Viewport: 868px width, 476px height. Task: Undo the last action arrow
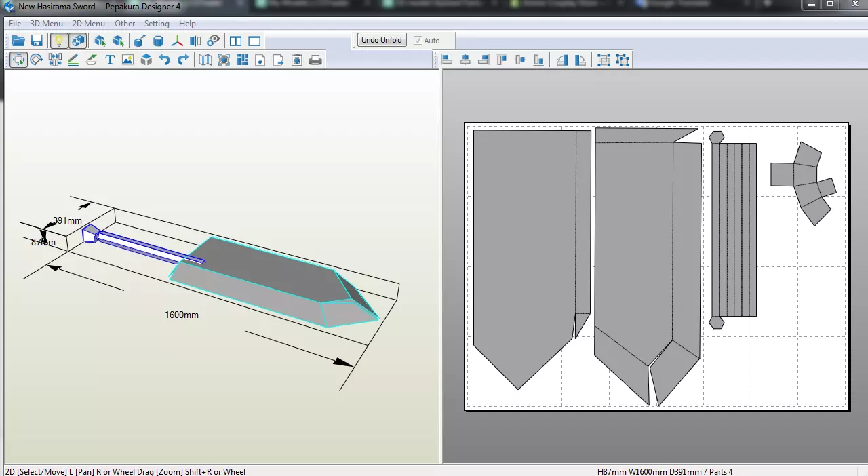[164, 60]
